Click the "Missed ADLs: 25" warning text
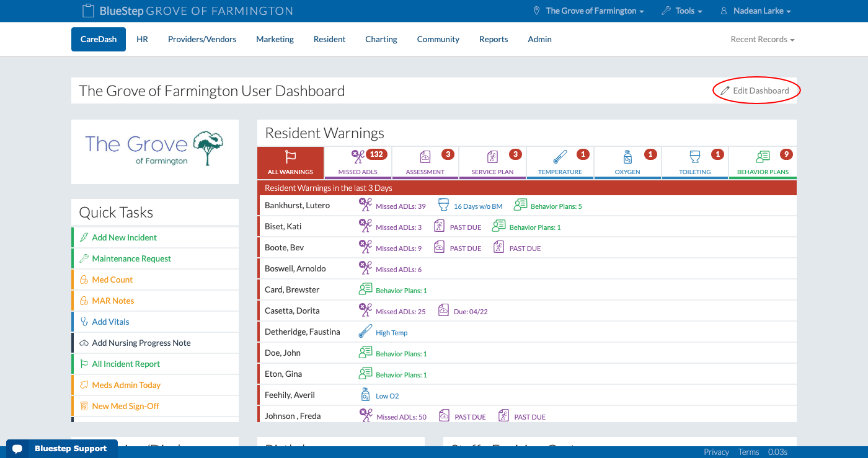This screenshot has width=868, height=458. point(401,312)
